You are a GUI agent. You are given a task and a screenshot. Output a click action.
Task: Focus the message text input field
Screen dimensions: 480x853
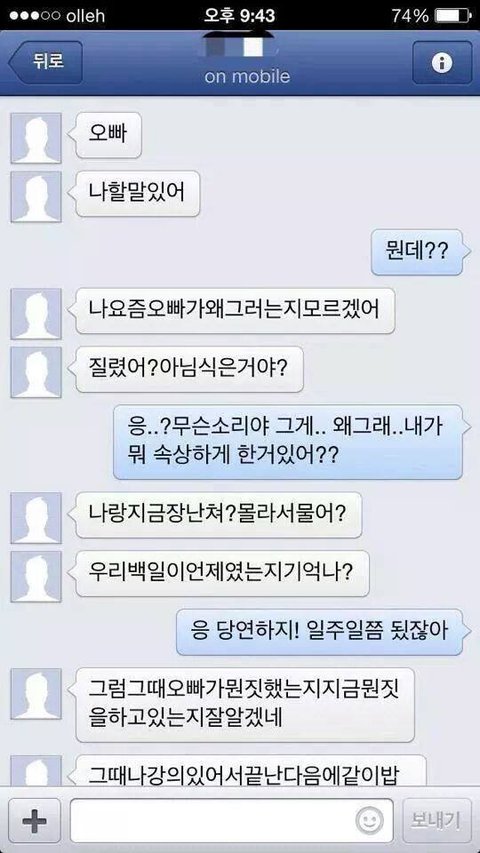231,820
